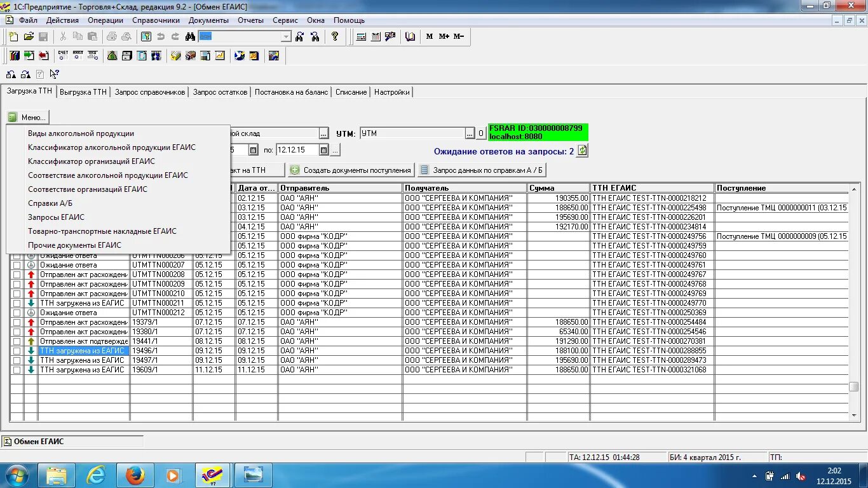This screenshot has width=868, height=488.
Task: Click the open book syntax helper icon
Action: click(x=410, y=37)
